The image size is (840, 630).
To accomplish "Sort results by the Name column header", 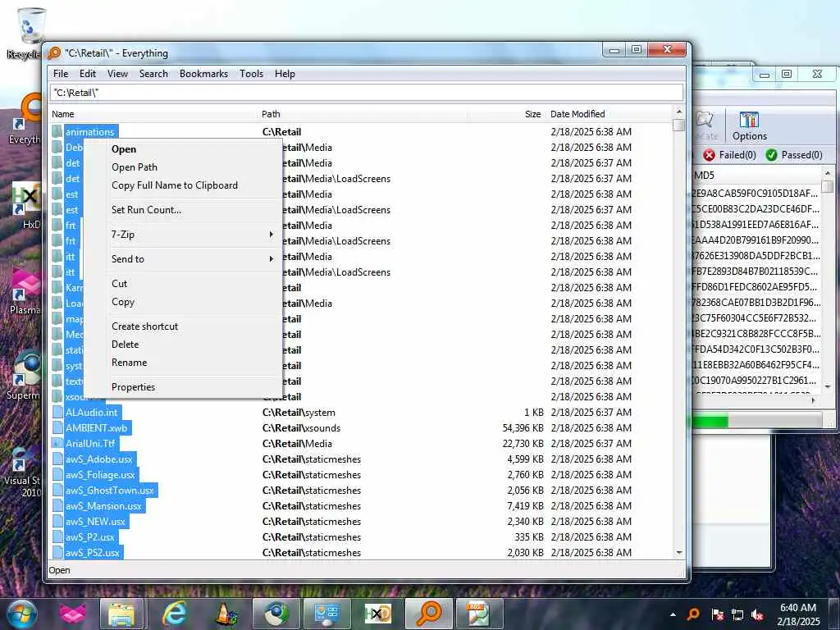I will click(x=153, y=114).
